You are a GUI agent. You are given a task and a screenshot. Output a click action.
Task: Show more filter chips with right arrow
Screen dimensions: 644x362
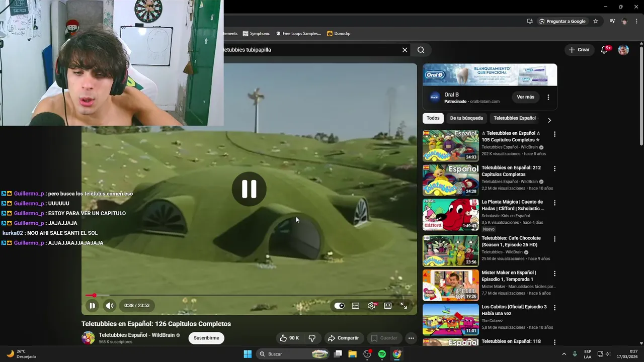[549, 120]
